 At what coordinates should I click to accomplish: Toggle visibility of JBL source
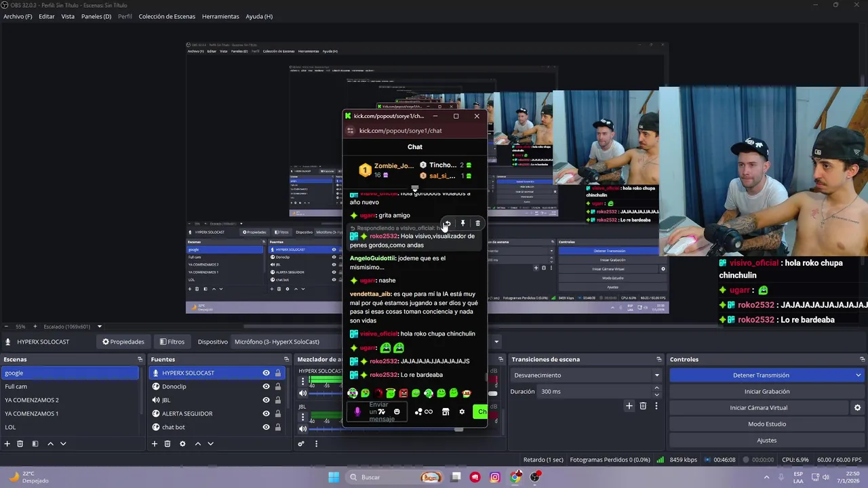[x=266, y=400]
